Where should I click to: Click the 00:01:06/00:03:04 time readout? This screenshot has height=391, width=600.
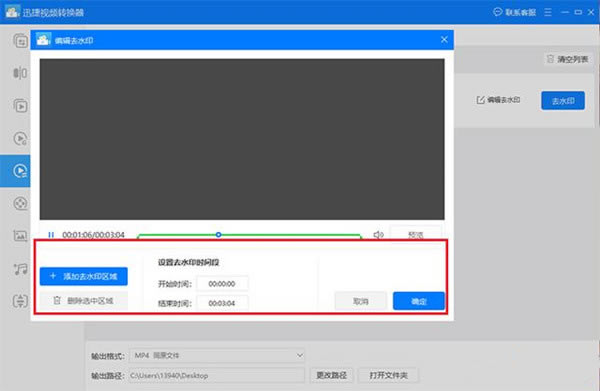click(93, 235)
